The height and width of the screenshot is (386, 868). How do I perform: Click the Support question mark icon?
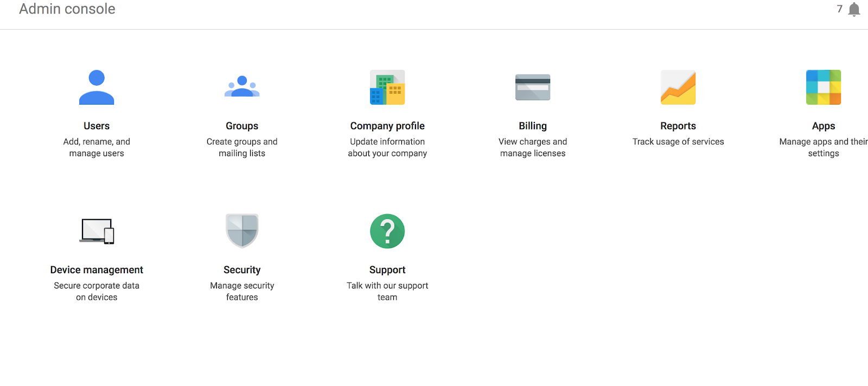[387, 231]
